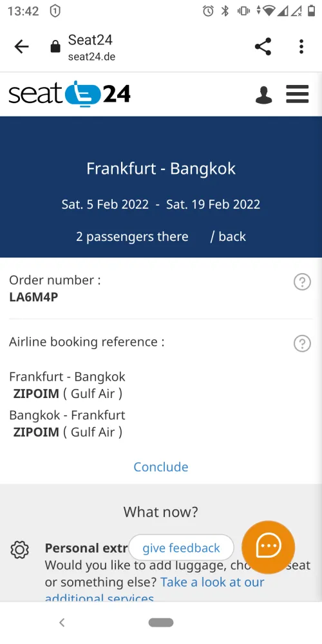Show help for Airline booking reference

click(x=302, y=343)
